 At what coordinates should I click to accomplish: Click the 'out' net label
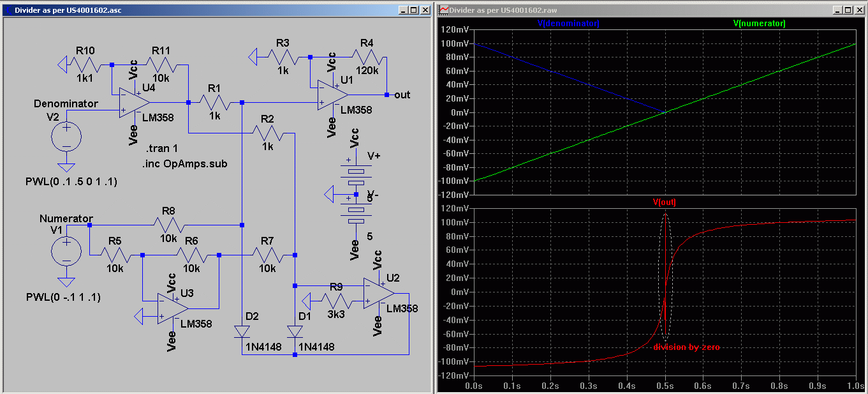(x=402, y=95)
